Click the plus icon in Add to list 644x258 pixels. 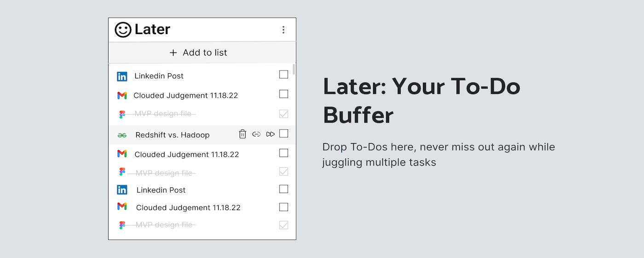pyautogui.click(x=173, y=53)
